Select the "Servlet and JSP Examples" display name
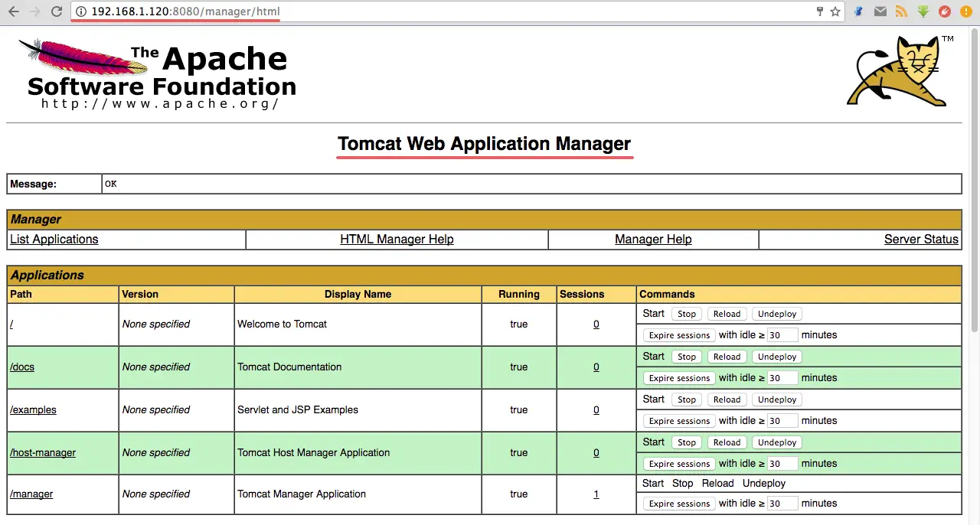Screen dimensions: 980x525 pyautogui.click(x=298, y=410)
